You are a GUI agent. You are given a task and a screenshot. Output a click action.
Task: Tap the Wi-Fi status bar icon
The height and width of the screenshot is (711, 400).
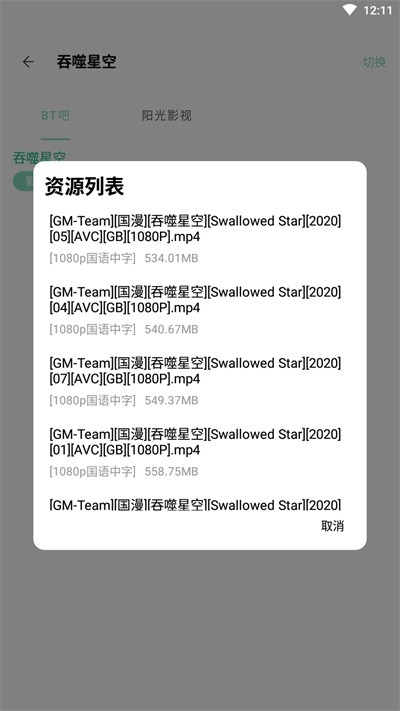350,10
